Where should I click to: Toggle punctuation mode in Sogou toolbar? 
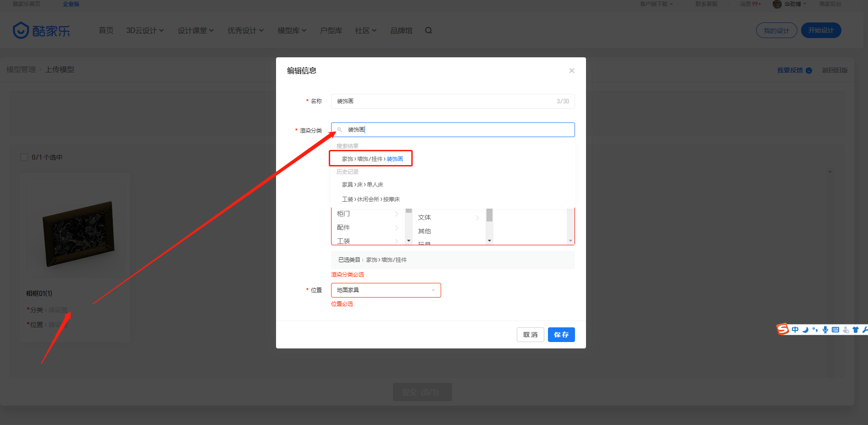(814, 330)
